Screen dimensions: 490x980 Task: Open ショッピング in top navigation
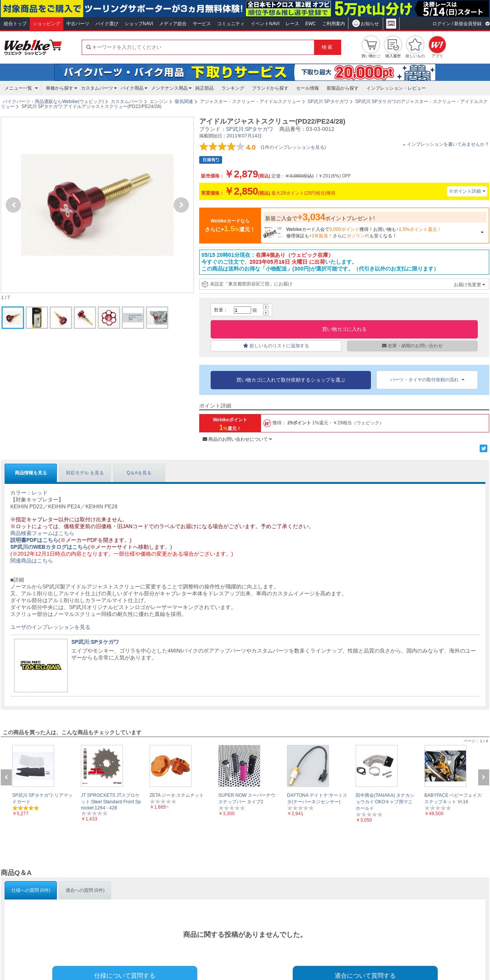[46, 24]
